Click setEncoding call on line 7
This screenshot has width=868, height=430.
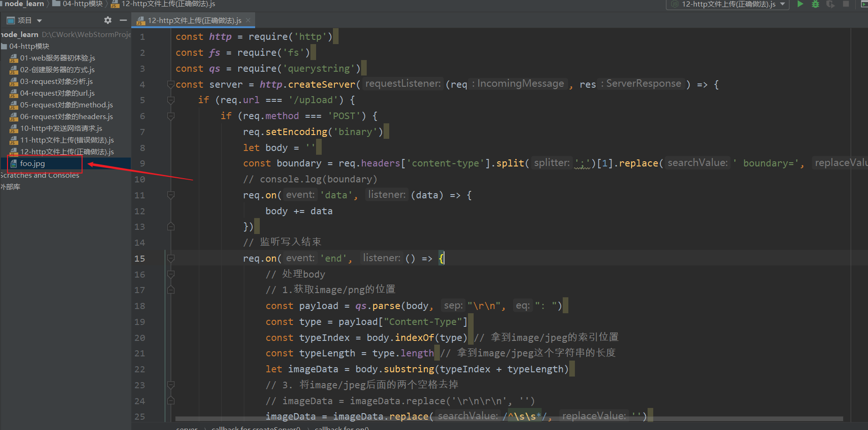tap(296, 132)
